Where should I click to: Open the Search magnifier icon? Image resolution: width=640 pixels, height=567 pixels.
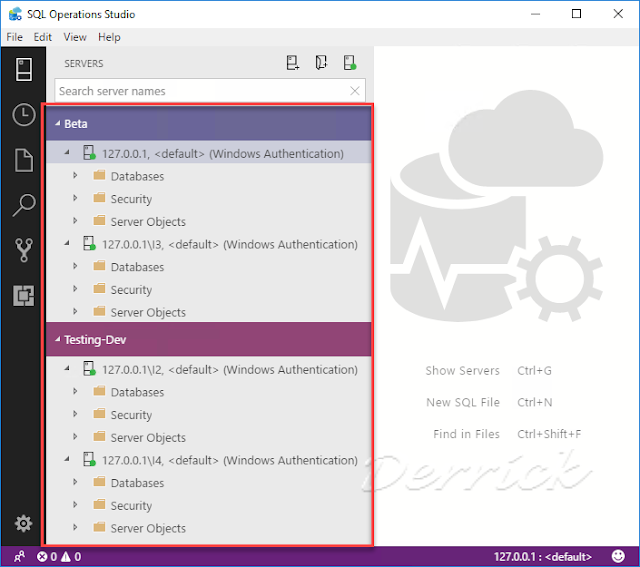24,205
